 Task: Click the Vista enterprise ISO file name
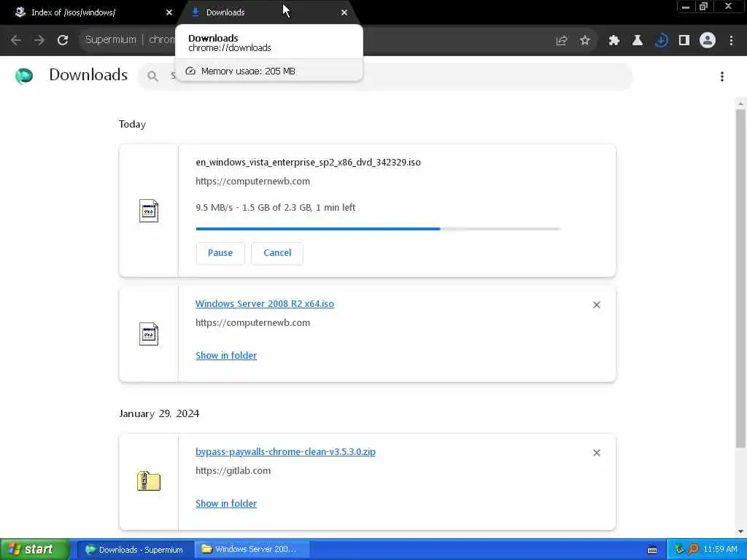coord(309,163)
